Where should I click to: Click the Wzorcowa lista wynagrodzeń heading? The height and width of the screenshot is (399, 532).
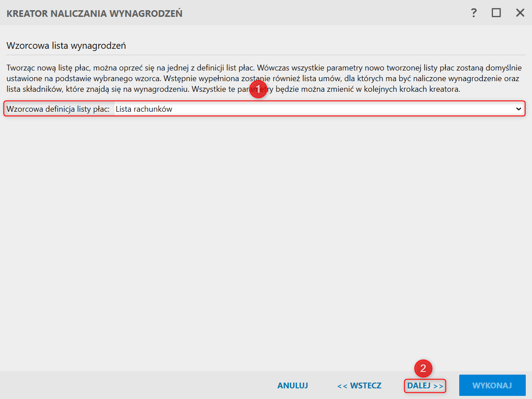66,45
